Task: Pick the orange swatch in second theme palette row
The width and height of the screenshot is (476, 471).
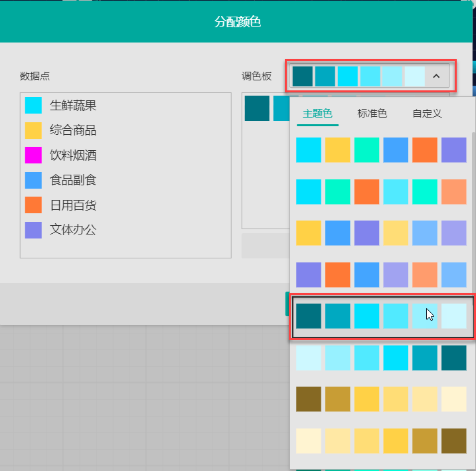Action: point(366,191)
